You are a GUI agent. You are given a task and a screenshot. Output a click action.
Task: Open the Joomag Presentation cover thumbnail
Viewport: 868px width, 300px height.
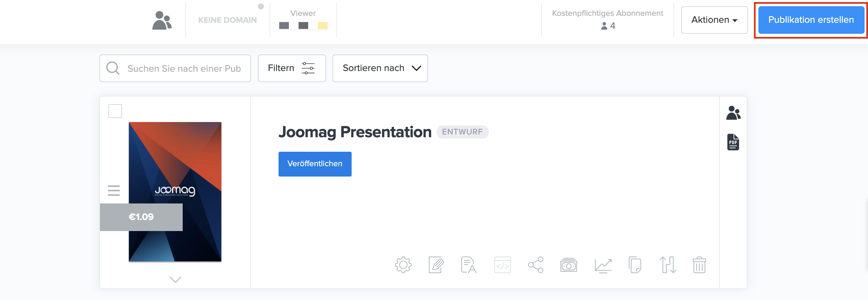[x=175, y=166]
